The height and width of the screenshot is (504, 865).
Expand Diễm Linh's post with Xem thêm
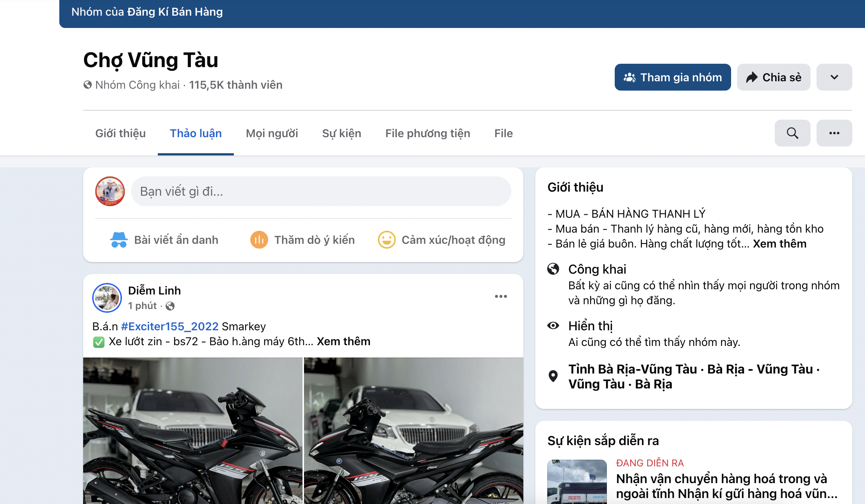343,341
